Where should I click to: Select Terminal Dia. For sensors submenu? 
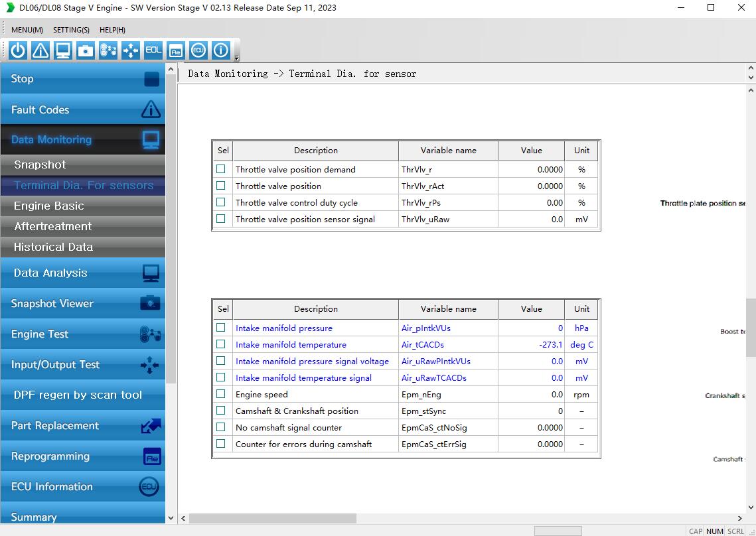click(83, 186)
